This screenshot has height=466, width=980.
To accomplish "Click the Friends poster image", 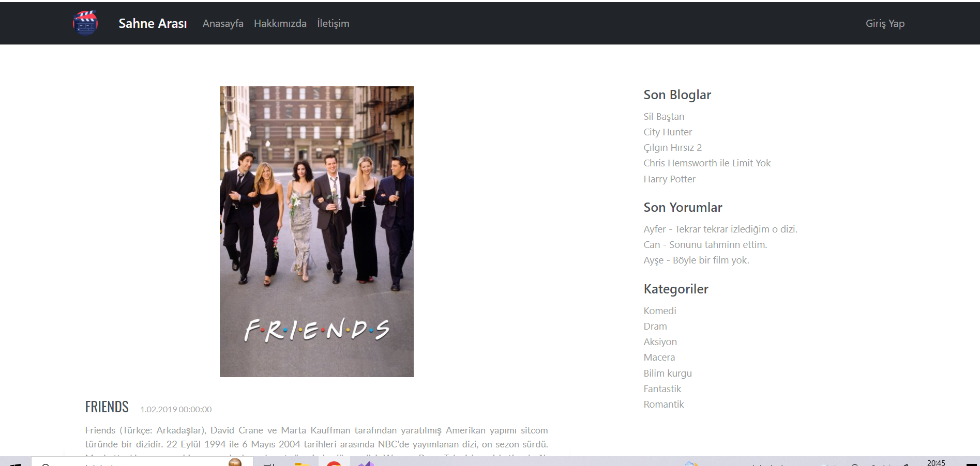I will [316, 231].
